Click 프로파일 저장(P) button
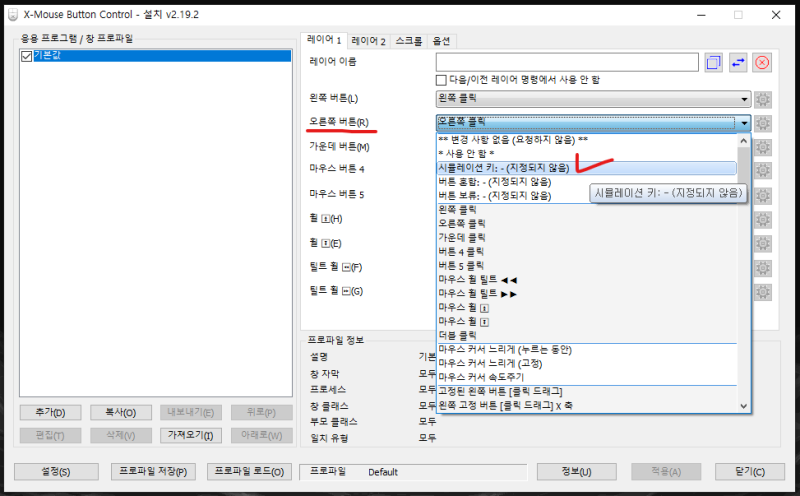The height and width of the screenshot is (496, 800). click(x=153, y=472)
